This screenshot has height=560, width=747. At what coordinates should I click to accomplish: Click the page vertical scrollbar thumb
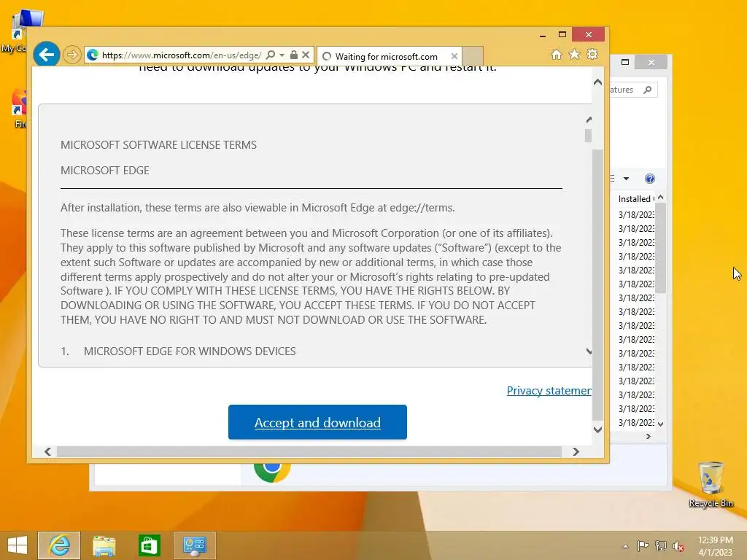[597, 285]
